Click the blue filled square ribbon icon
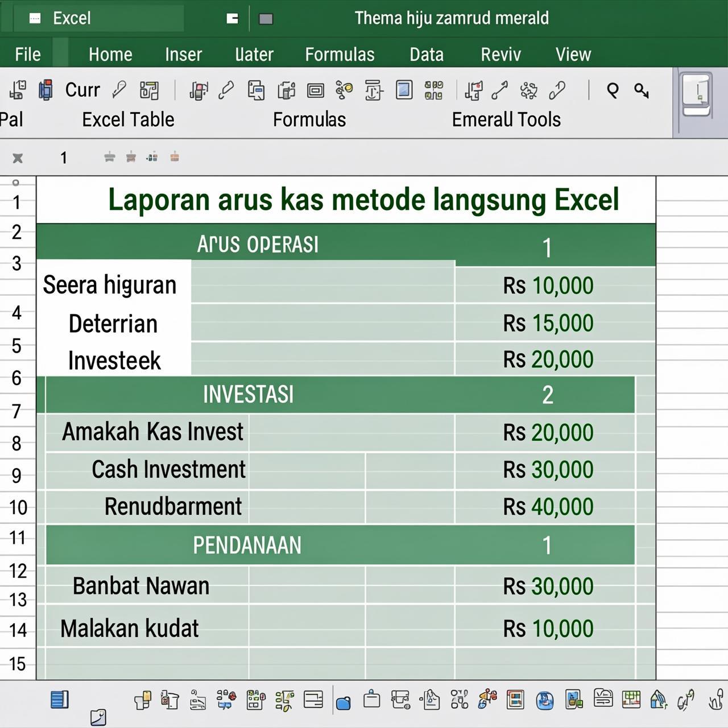 click(x=404, y=90)
